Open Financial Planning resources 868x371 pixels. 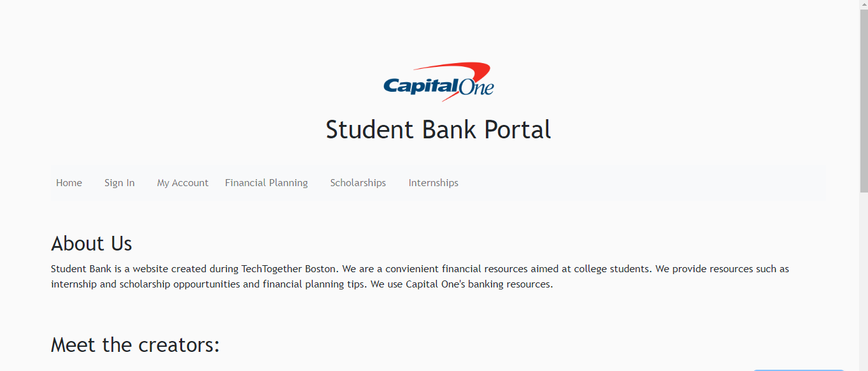coord(266,183)
